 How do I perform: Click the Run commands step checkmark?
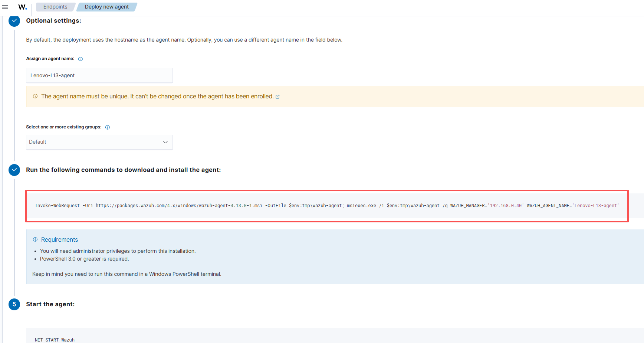14,170
